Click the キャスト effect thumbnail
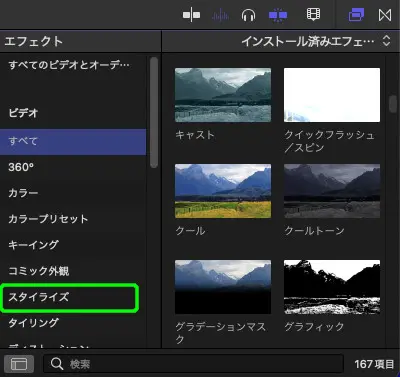The width and height of the screenshot is (400, 377). [223, 95]
